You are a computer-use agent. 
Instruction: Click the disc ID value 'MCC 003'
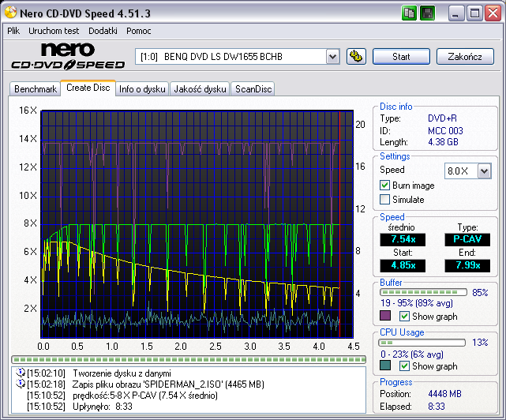pyautogui.click(x=445, y=131)
